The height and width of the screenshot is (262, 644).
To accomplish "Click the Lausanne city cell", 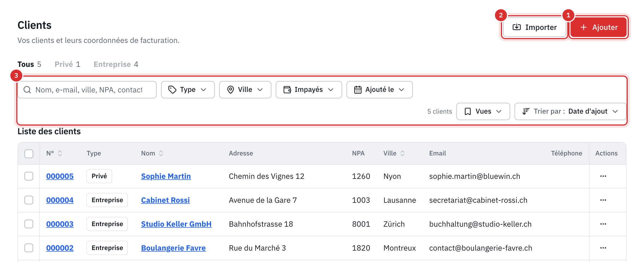I will pyautogui.click(x=400, y=200).
